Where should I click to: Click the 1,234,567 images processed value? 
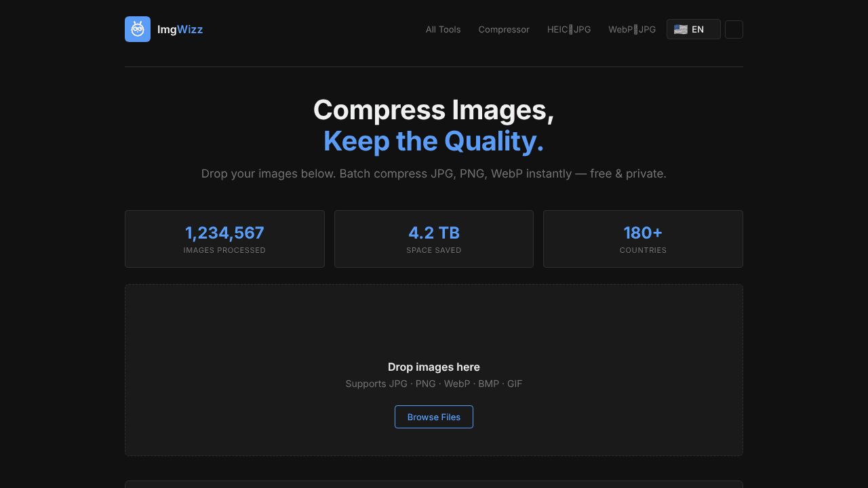coord(224,232)
